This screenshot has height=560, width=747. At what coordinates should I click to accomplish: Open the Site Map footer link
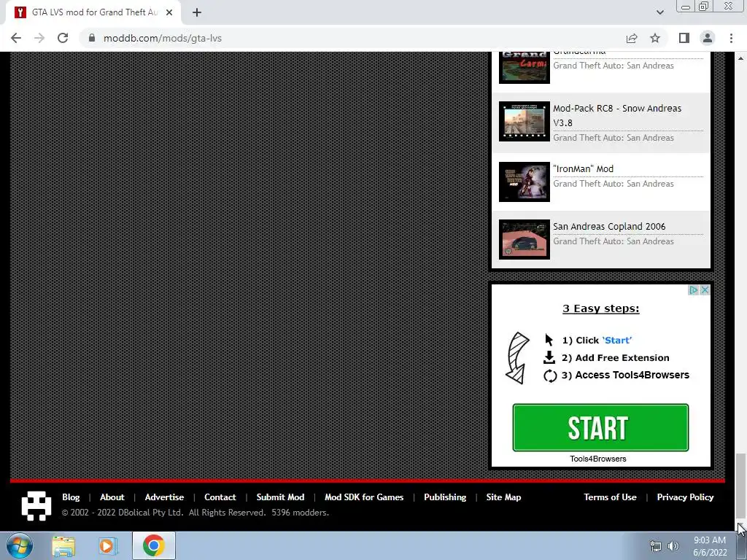(x=503, y=497)
